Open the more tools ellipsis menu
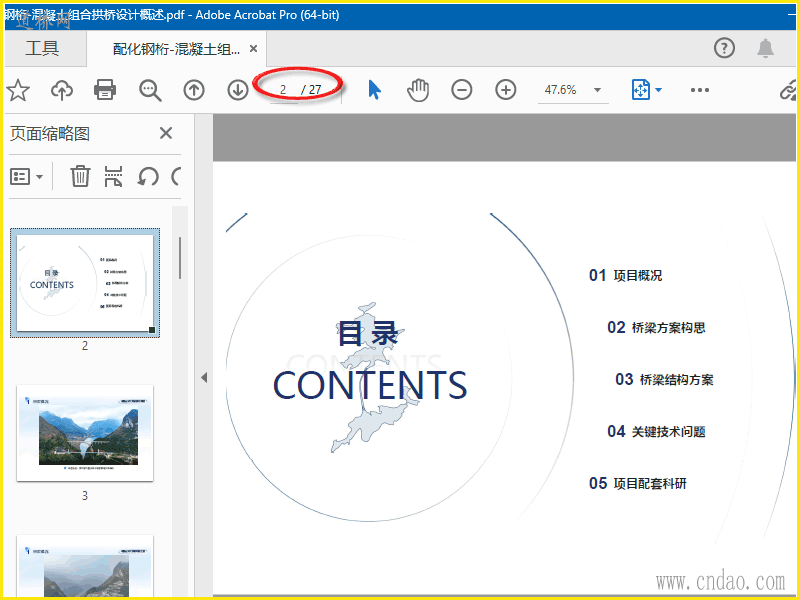The image size is (800, 600). 699,90
